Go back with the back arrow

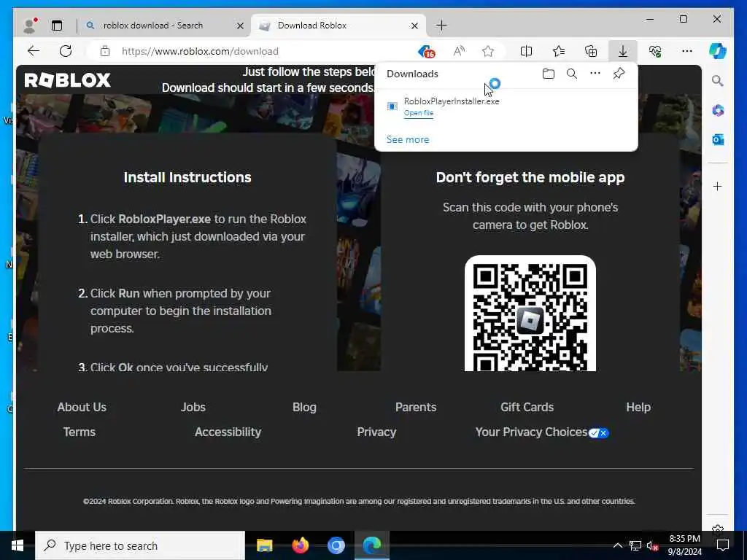coord(34,51)
